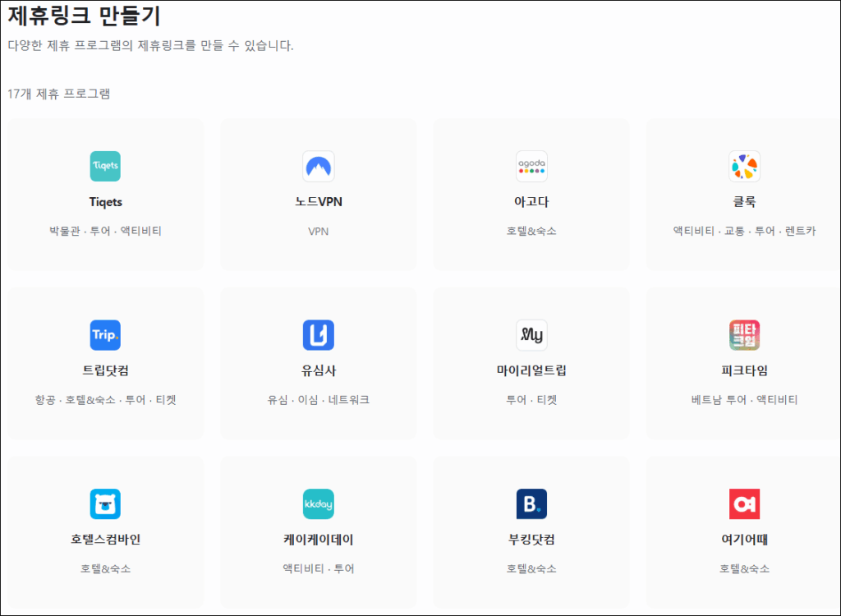841x616 pixels.
Task: Click the 제휴링크 만들기 page heading
Action: point(85,15)
